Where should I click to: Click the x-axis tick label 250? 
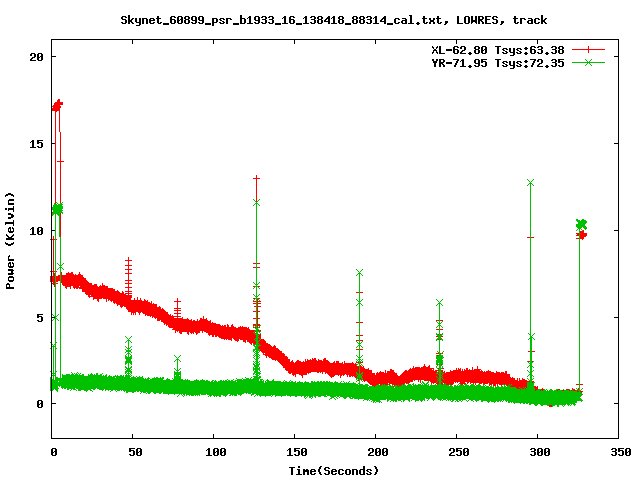(x=458, y=452)
